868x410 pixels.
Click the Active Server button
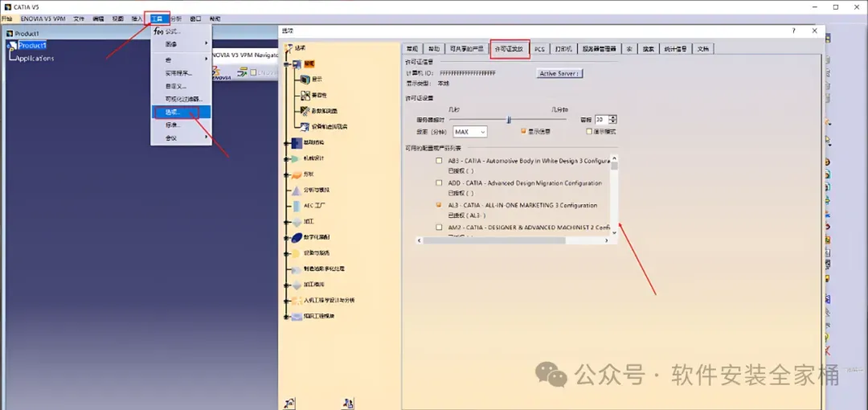pyautogui.click(x=560, y=73)
